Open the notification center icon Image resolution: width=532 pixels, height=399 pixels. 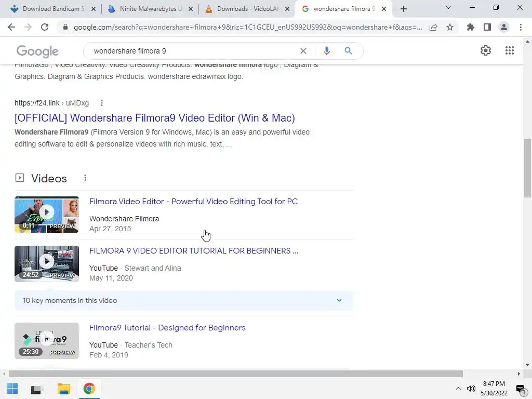tap(521, 389)
